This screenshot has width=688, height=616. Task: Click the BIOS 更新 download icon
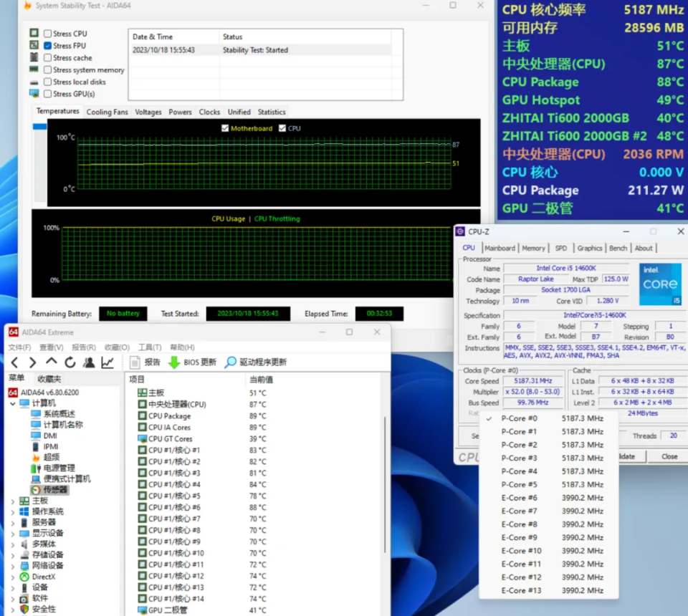click(174, 362)
